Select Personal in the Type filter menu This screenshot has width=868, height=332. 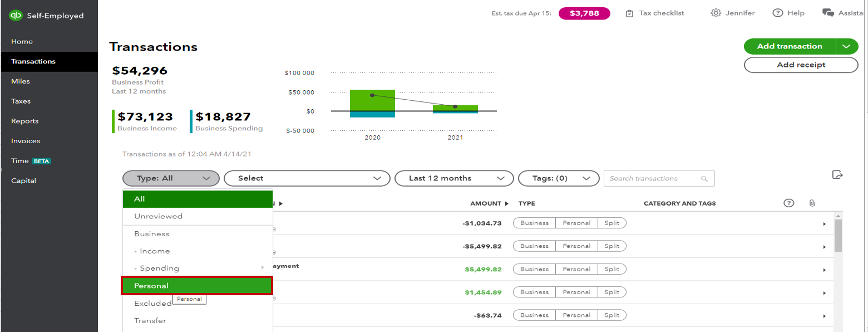point(197,285)
